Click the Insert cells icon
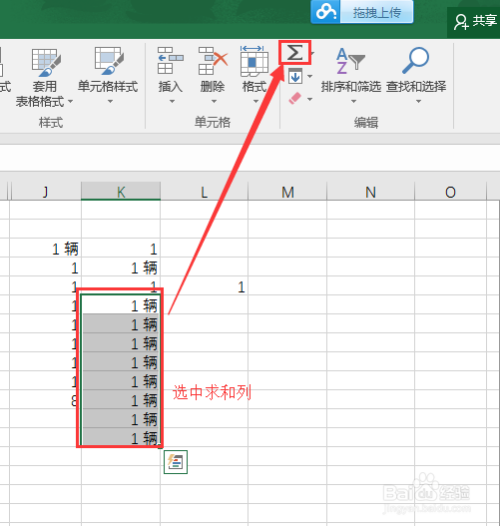Viewport: 500px width, 526px height. point(170,61)
